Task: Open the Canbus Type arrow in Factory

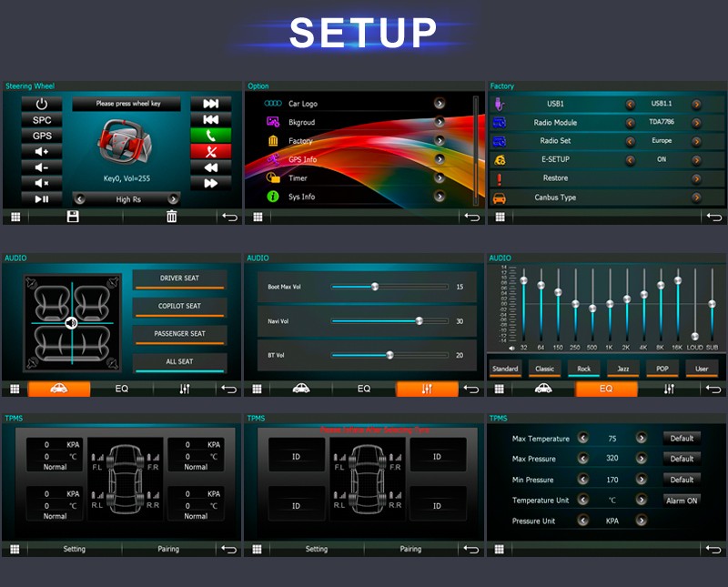Action: tap(696, 197)
